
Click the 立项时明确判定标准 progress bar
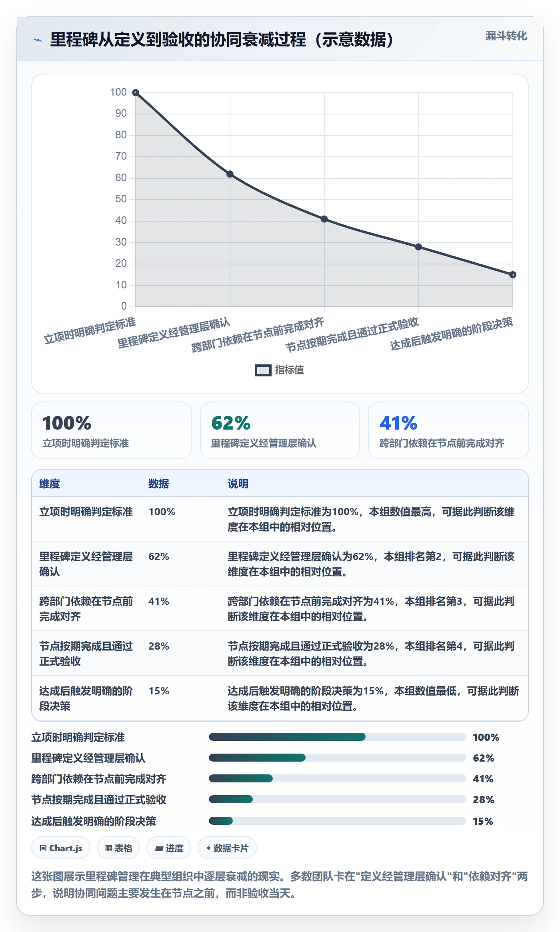click(x=338, y=737)
